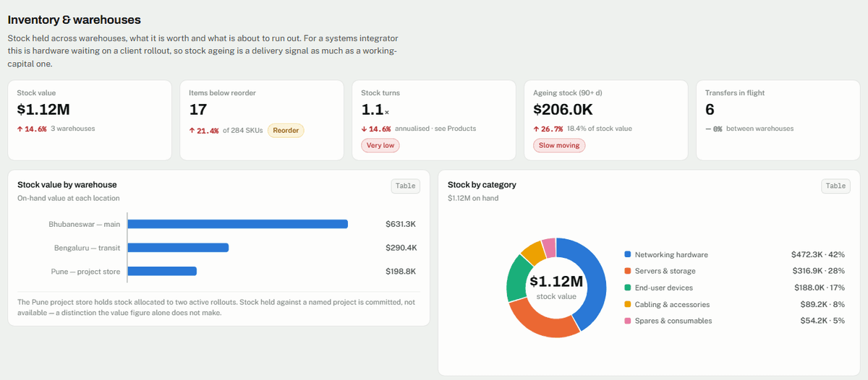The width and height of the screenshot is (868, 380).
Task: Click the Spares & consumables legend swatch
Action: 628,321
